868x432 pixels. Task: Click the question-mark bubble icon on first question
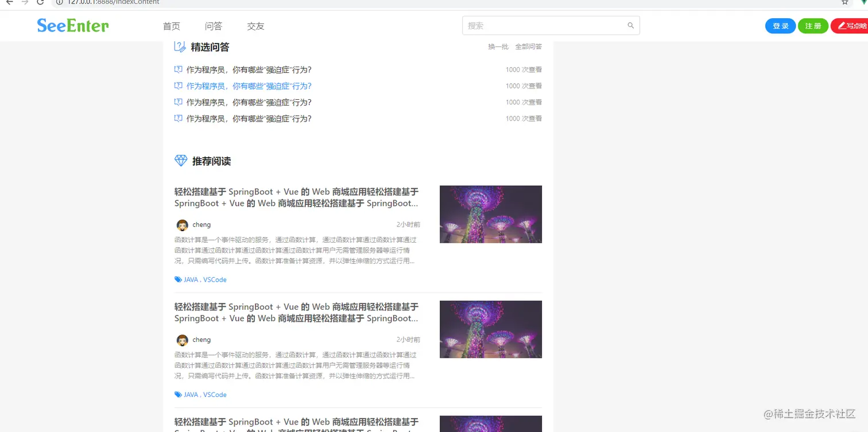pyautogui.click(x=178, y=69)
